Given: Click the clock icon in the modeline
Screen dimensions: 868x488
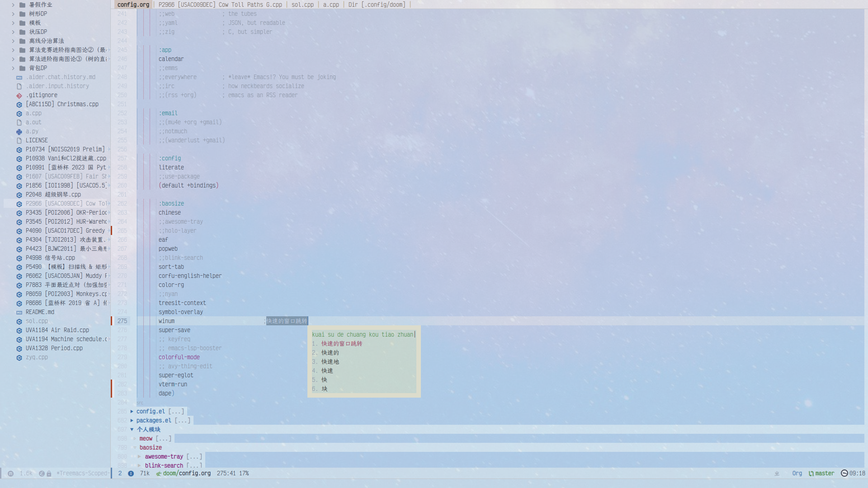Looking at the screenshot, I should pyautogui.click(x=844, y=473).
